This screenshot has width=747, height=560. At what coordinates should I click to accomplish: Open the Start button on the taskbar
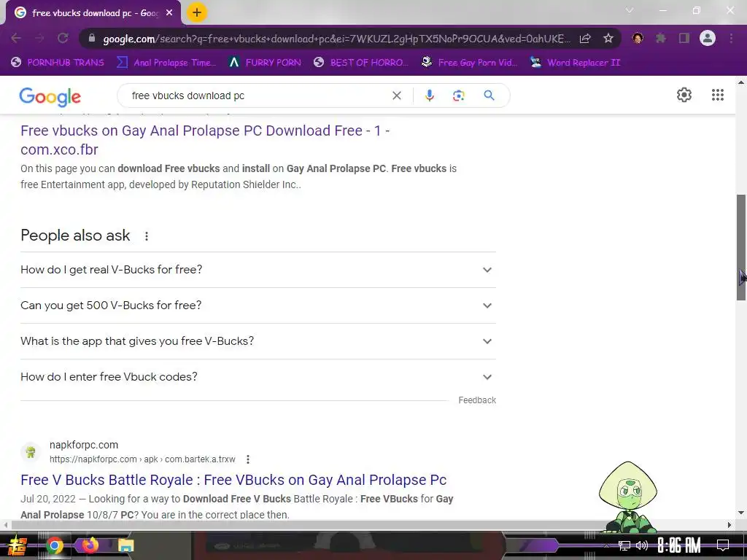[16, 545]
